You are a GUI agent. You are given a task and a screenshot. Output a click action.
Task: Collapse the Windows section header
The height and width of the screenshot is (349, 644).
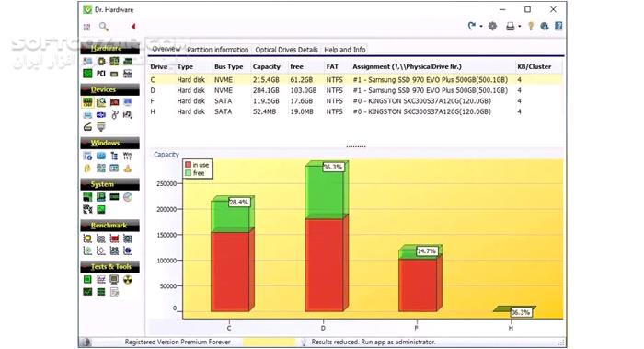109,143
